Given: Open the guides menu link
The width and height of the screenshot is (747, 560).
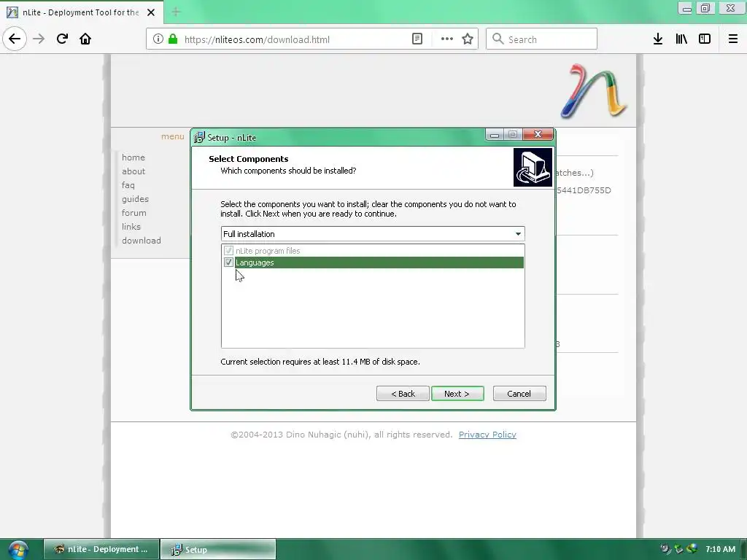Looking at the screenshot, I should pyautogui.click(x=135, y=199).
